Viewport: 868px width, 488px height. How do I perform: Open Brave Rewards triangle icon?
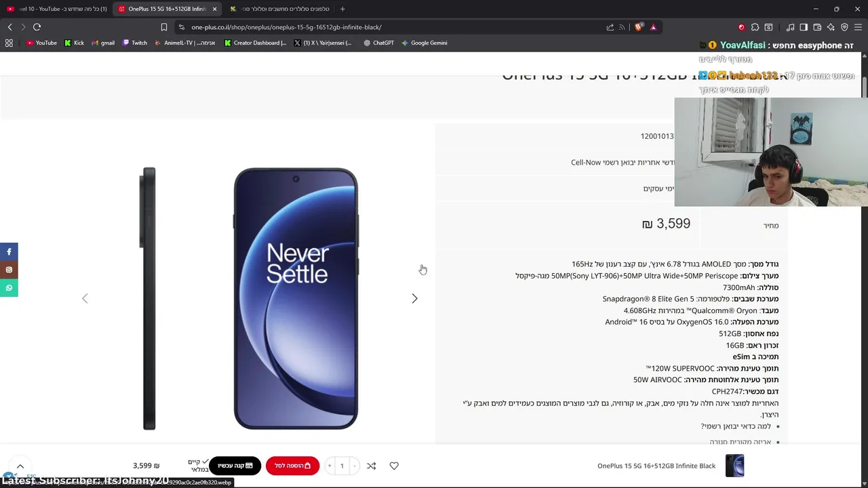(x=653, y=27)
